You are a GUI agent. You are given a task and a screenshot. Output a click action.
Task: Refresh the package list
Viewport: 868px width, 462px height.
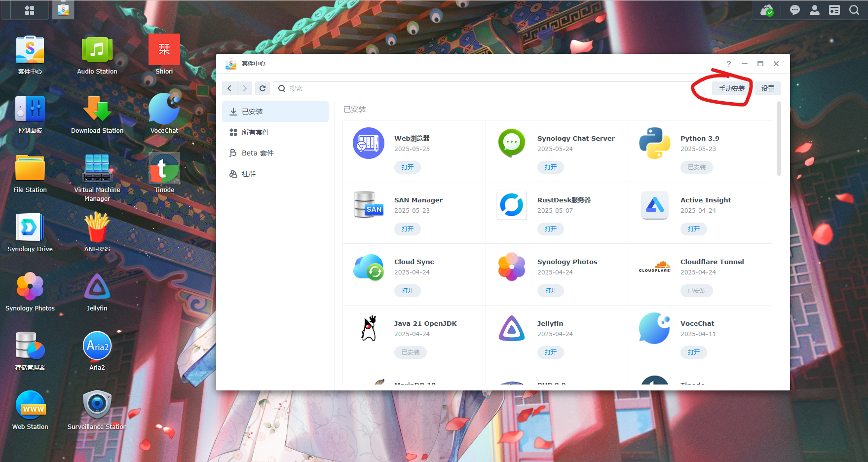[263, 88]
